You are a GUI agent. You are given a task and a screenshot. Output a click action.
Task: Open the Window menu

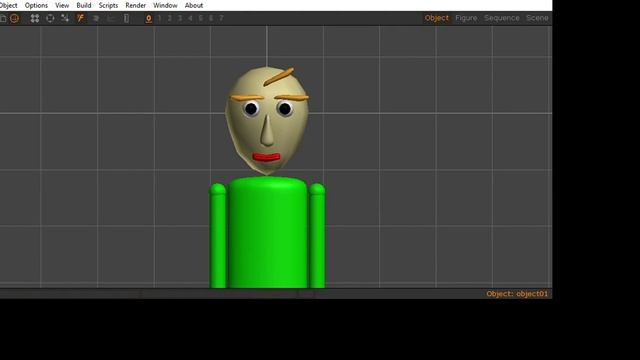pos(165,5)
